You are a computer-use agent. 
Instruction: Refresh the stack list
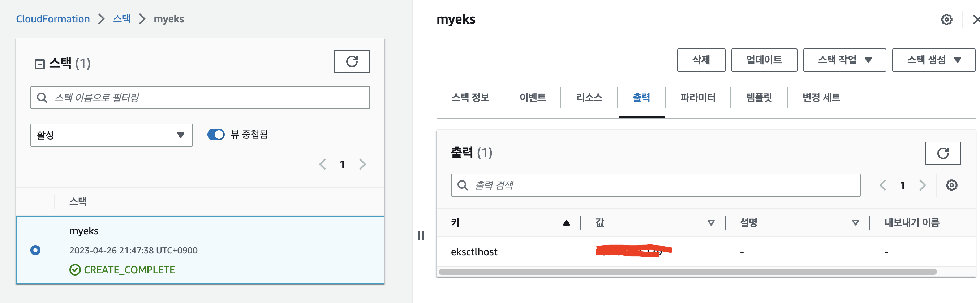point(352,61)
